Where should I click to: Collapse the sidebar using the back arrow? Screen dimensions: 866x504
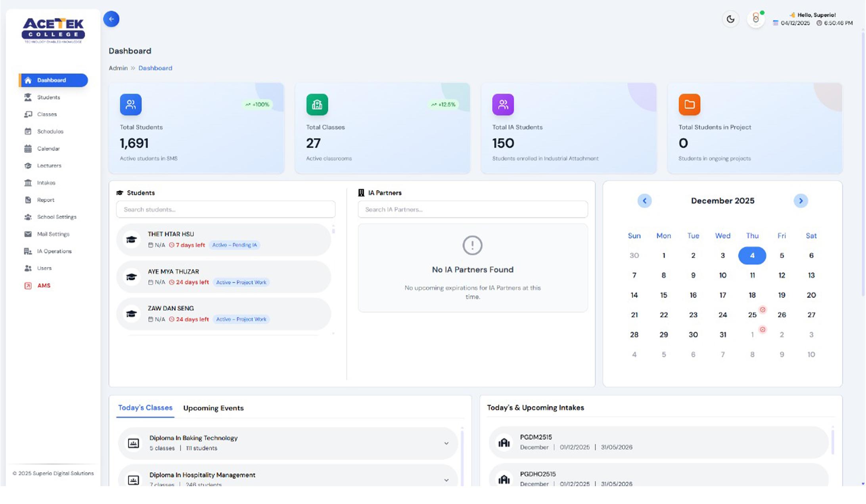click(x=111, y=19)
